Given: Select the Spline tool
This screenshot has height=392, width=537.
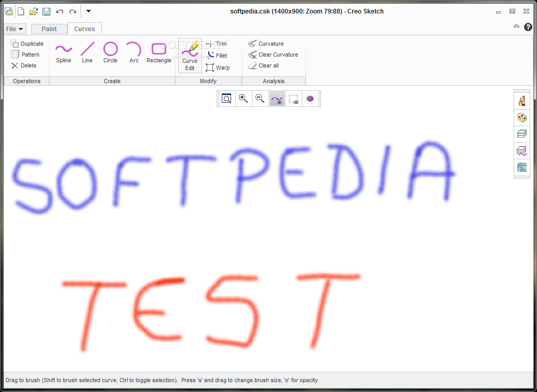Looking at the screenshot, I should coord(64,52).
